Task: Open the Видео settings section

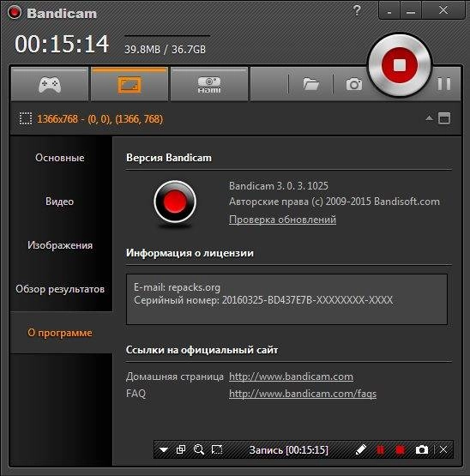Action: (60, 202)
